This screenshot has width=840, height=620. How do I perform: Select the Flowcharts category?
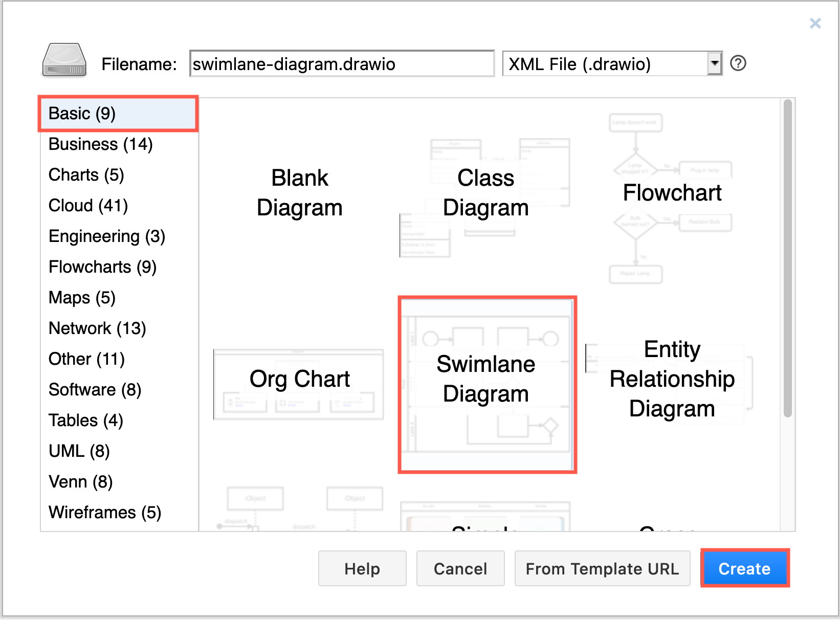(x=102, y=267)
